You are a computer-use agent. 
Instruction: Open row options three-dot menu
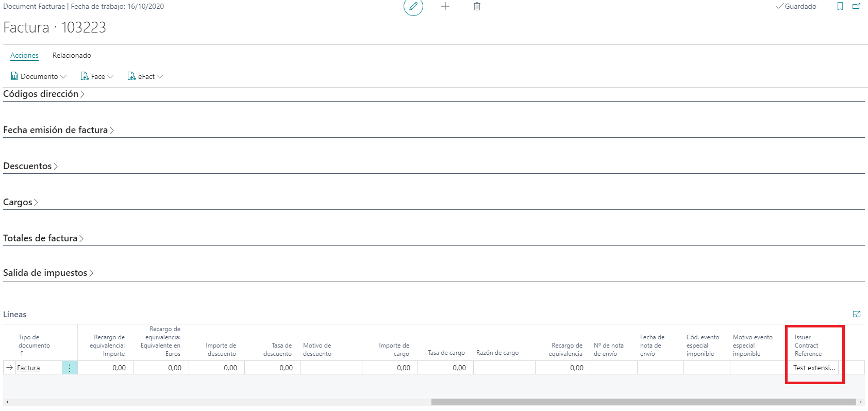pos(70,368)
